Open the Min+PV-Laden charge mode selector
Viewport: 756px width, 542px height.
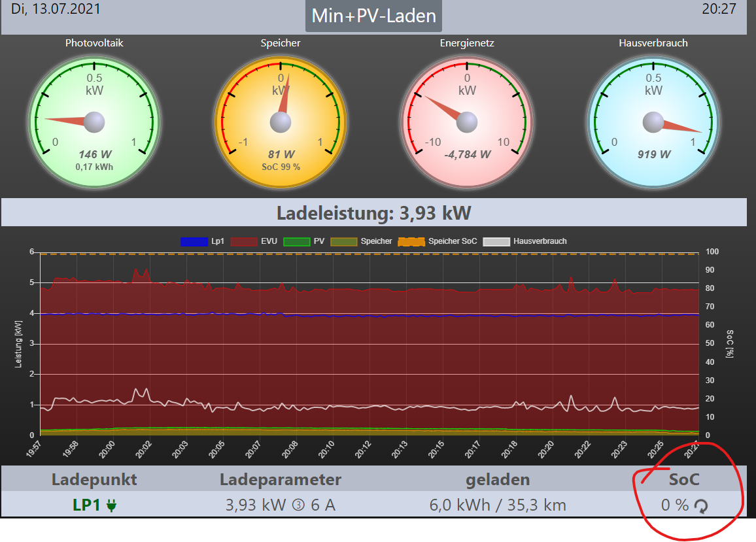click(373, 16)
